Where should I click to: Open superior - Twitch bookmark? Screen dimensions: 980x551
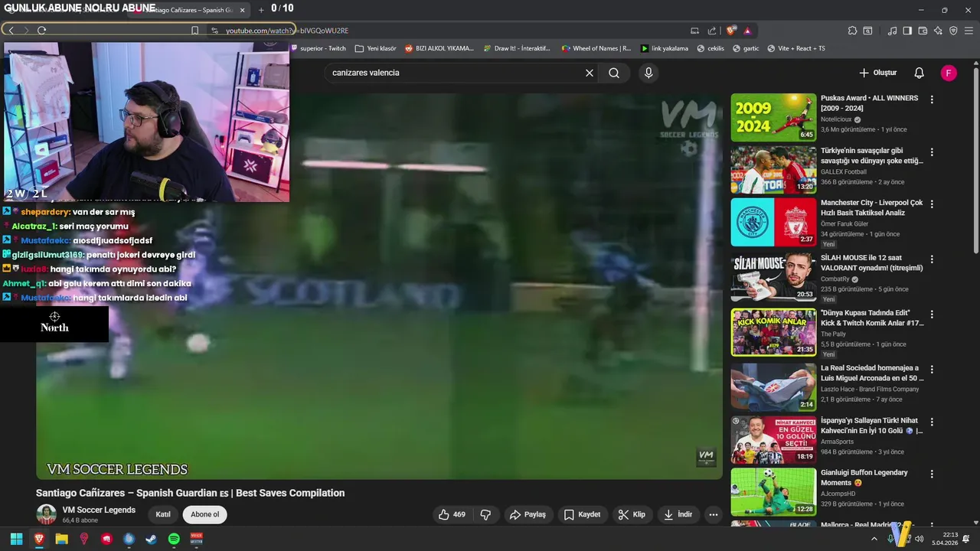(318, 48)
